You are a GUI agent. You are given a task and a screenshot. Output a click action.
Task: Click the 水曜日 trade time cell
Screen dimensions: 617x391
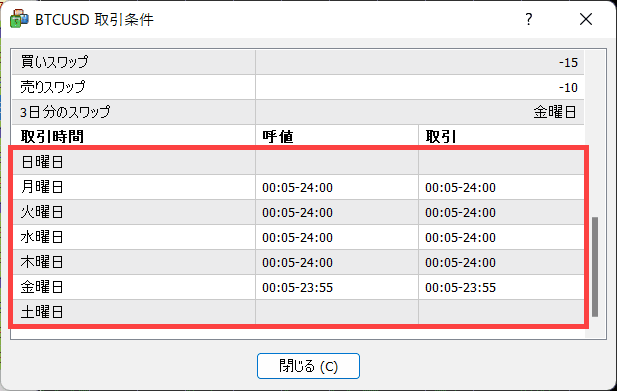coord(501,237)
